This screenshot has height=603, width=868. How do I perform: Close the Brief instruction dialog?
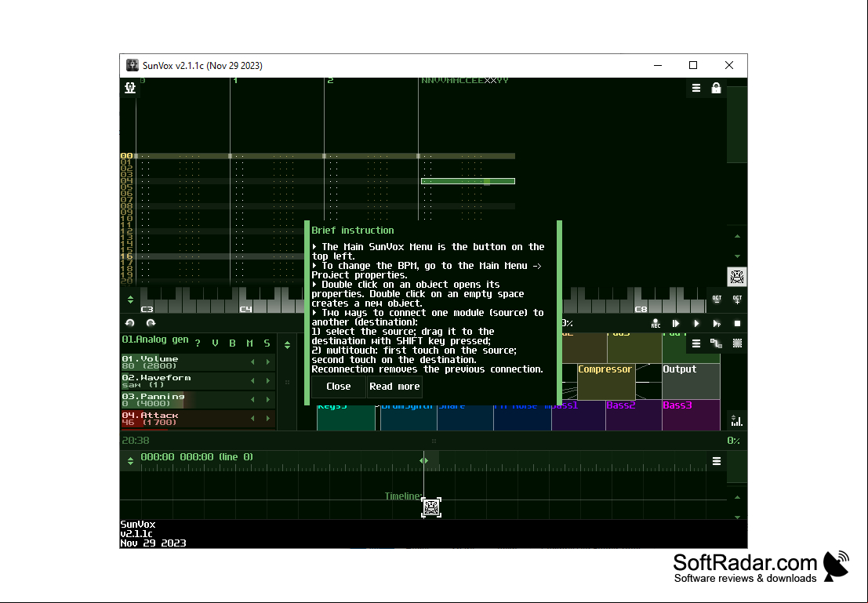pos(338,387)
